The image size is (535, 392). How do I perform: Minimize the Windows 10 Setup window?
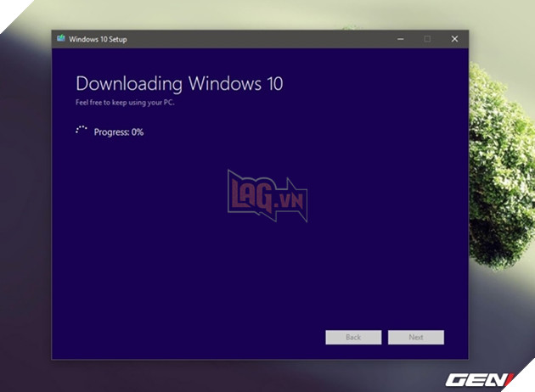click(401, 39)
